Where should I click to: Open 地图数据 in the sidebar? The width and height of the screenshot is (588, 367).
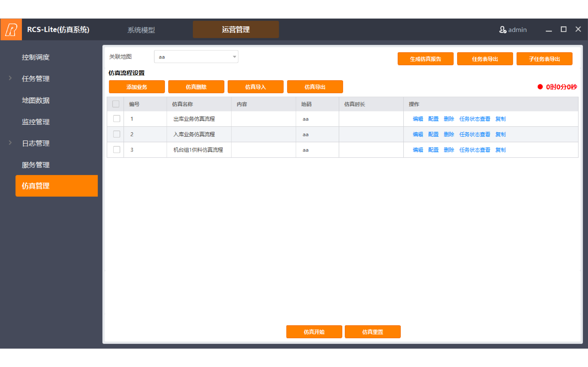click(36, 100)
